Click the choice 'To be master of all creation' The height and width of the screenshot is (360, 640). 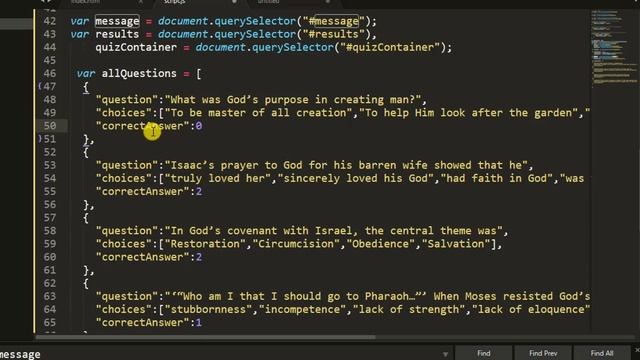(x=258, y=113)
